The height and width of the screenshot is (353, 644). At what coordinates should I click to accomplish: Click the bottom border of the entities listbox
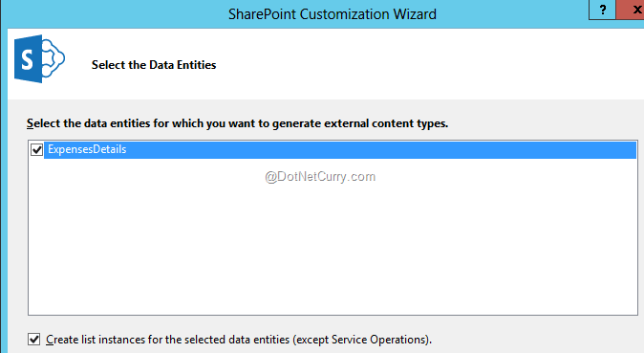point(333,315)
